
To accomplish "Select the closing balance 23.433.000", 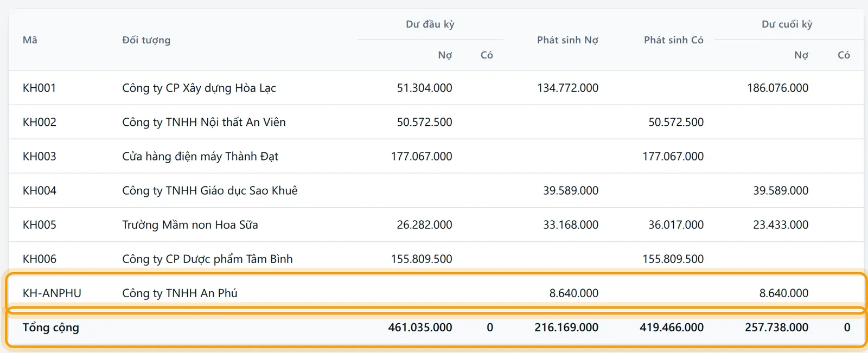I will pyautogui.click(x=781, y=224).
